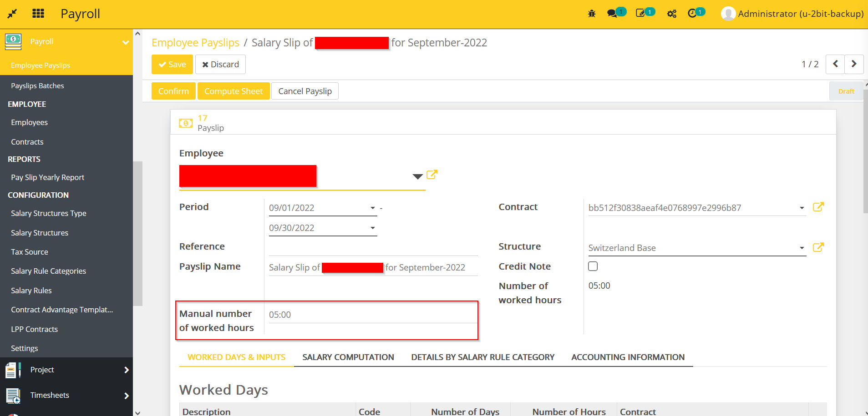The width and height of the screenshot is (868, 416).
Task: Click the bug debug icon in top bar
Action: pos(592,14)
